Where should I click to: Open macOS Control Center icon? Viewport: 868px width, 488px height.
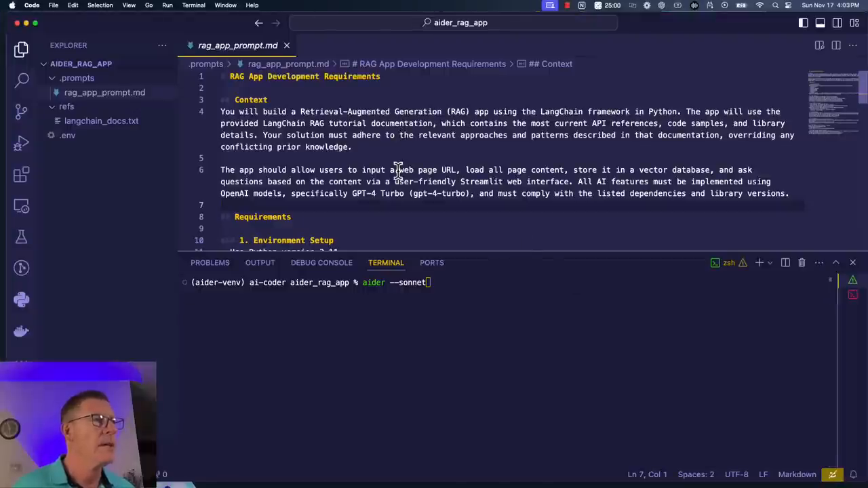[788, 5]
